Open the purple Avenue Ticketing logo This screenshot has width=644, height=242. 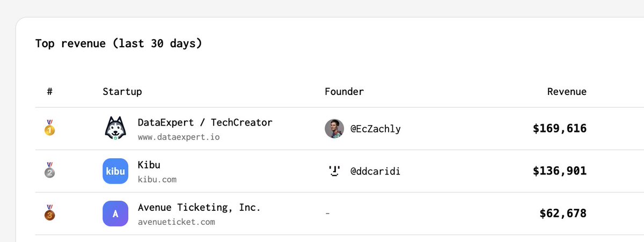pos(115,214)
